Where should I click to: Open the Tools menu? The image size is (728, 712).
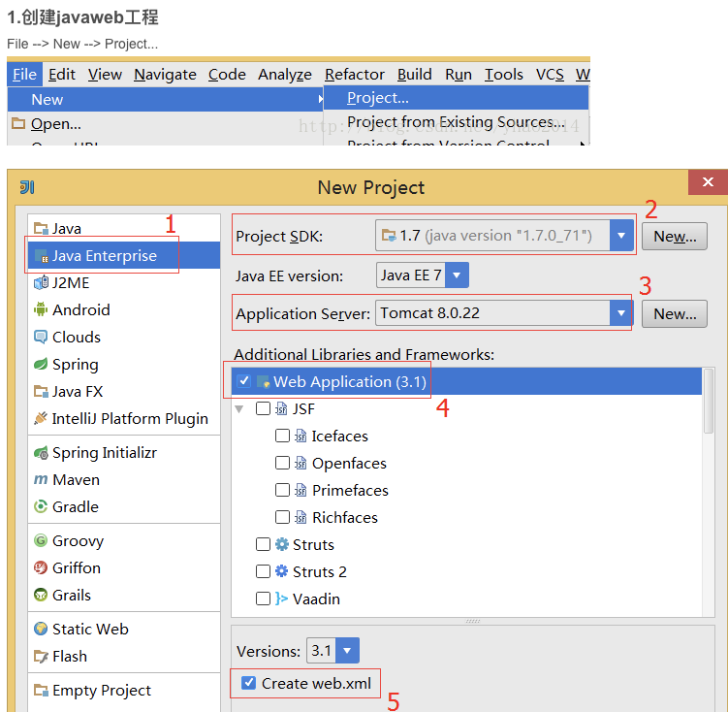point(504,75)
